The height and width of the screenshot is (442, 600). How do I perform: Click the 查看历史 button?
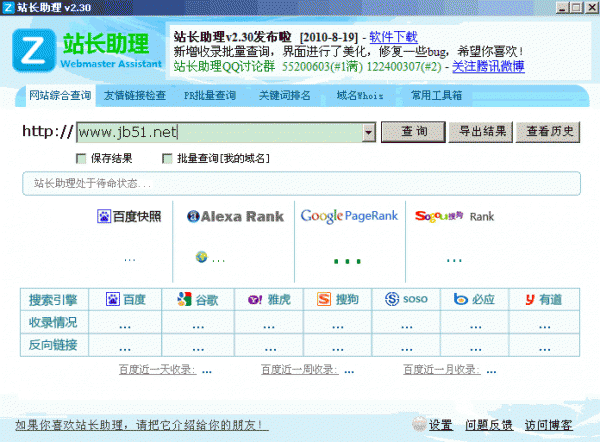[548, 132]
